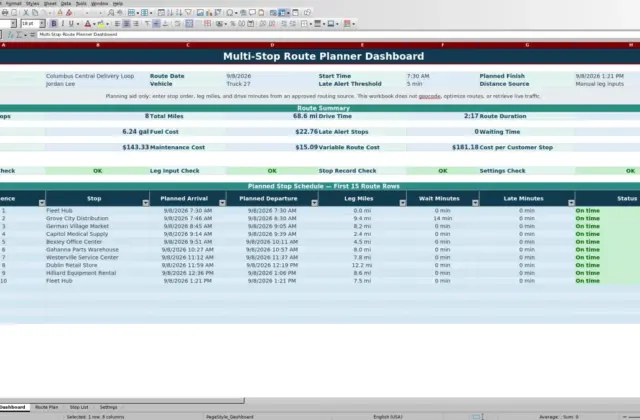Toggle Underline formatting
Image resolution: width=640 pixels, height=420 pixels.
71,24
